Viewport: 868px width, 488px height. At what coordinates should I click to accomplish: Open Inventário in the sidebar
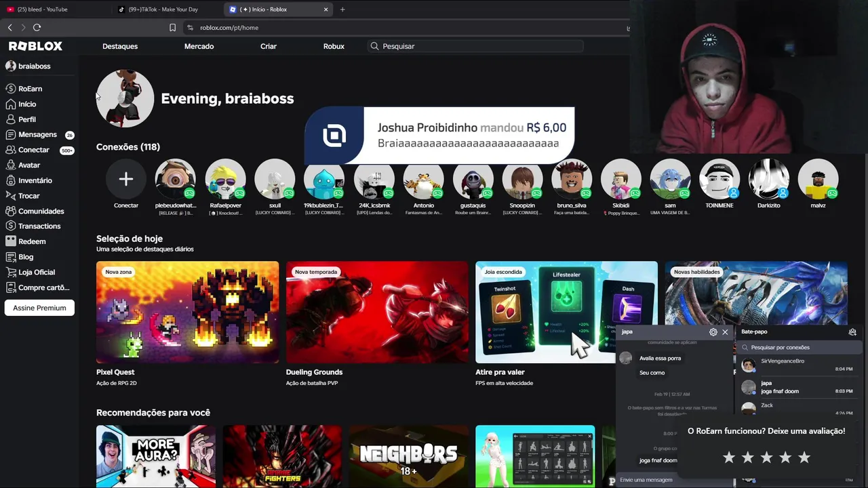[35, 181]
